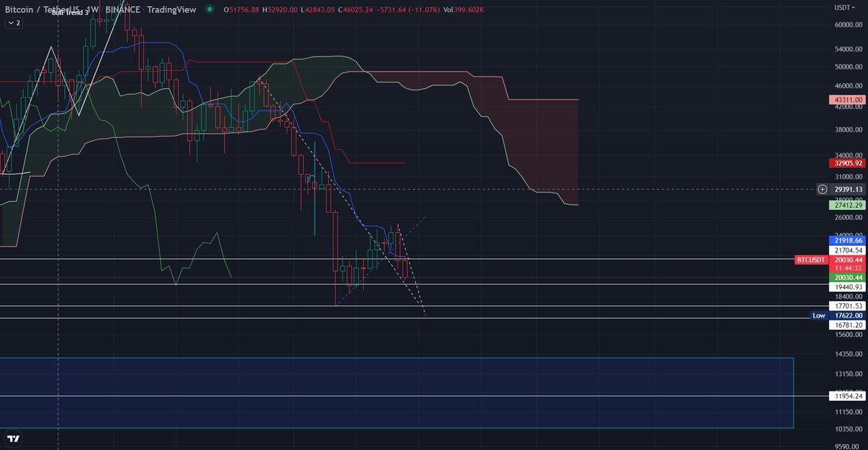
Task: Click the H52920.00 high value
Action: tap(279, 9)
